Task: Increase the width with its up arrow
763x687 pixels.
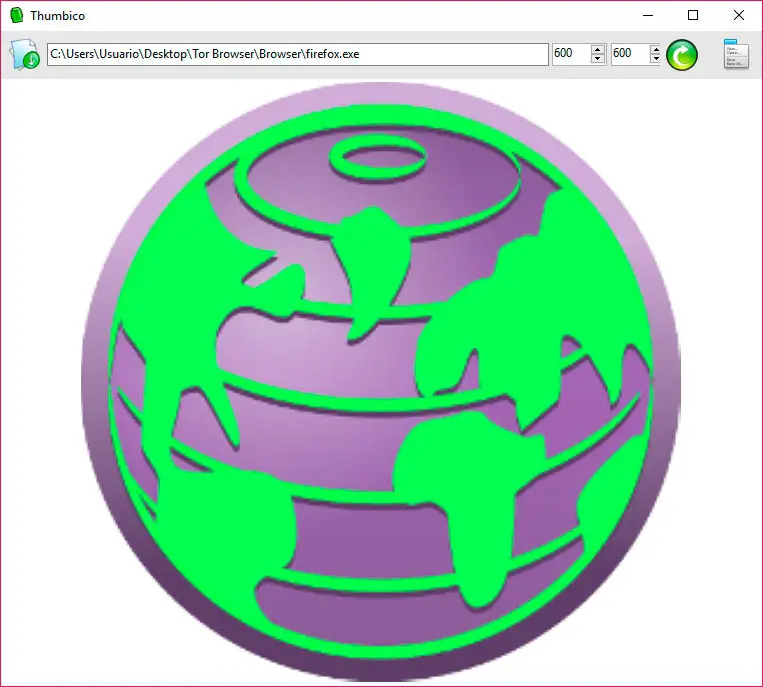Action: (598, 49)
